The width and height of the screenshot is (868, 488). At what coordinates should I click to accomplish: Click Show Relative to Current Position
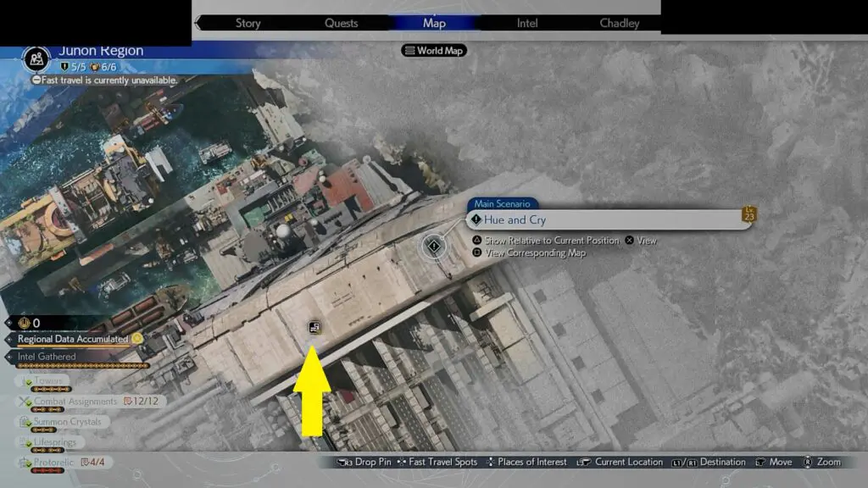(x=551, y=241)
